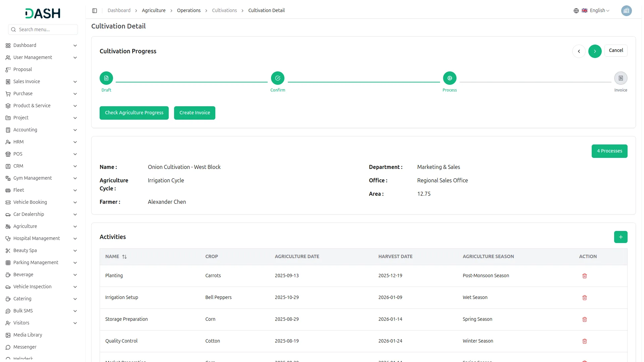This screenshot has height=362, width=644.
Task: Click the Create Invoice button
Action: 195,113
